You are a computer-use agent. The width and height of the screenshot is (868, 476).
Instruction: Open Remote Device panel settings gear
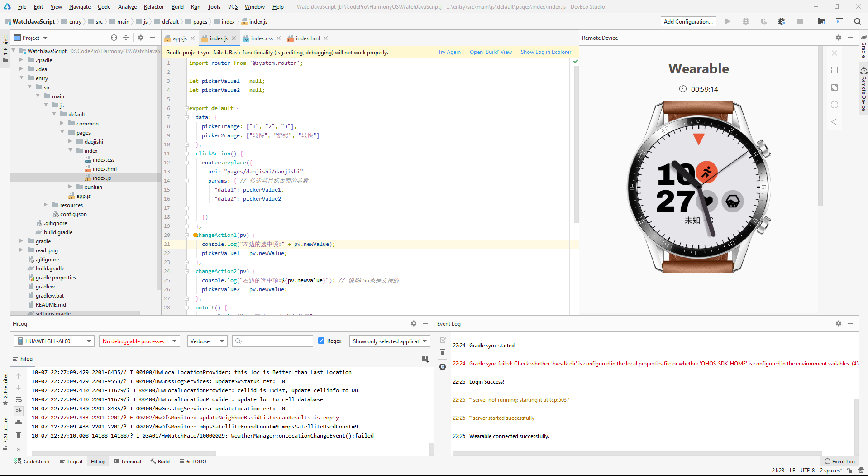coord(839,38)
